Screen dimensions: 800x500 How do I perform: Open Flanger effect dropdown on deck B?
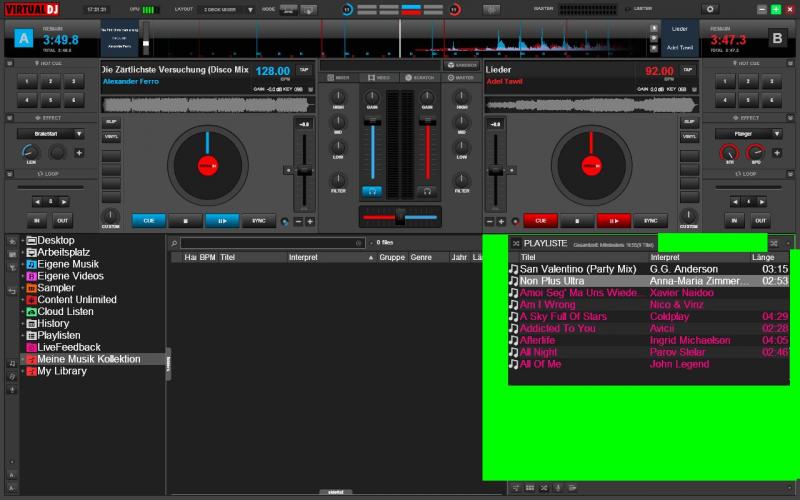pyautogui.click(x=748, y=134)
